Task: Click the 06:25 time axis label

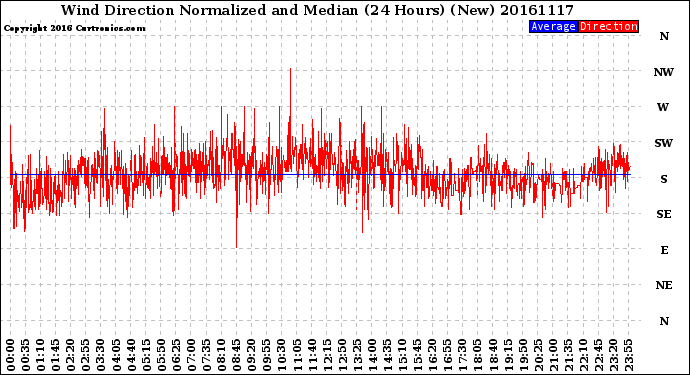Action: point(176,355)
